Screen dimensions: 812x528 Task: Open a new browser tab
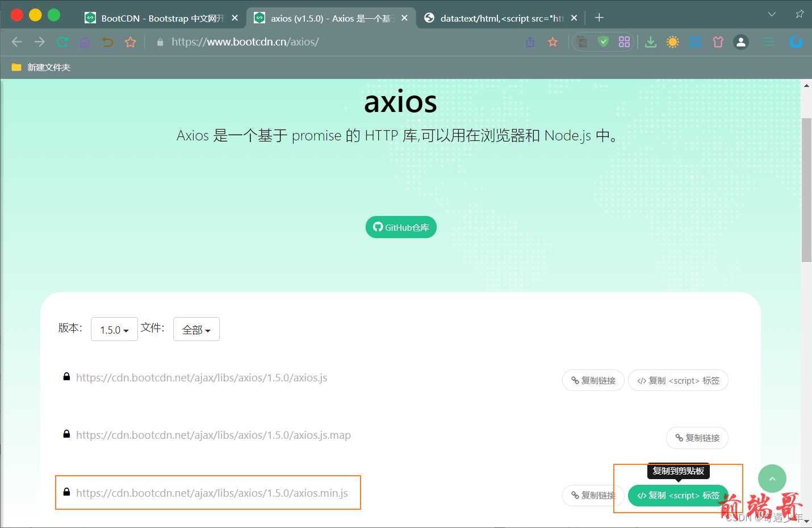click(x=599, y=18)
